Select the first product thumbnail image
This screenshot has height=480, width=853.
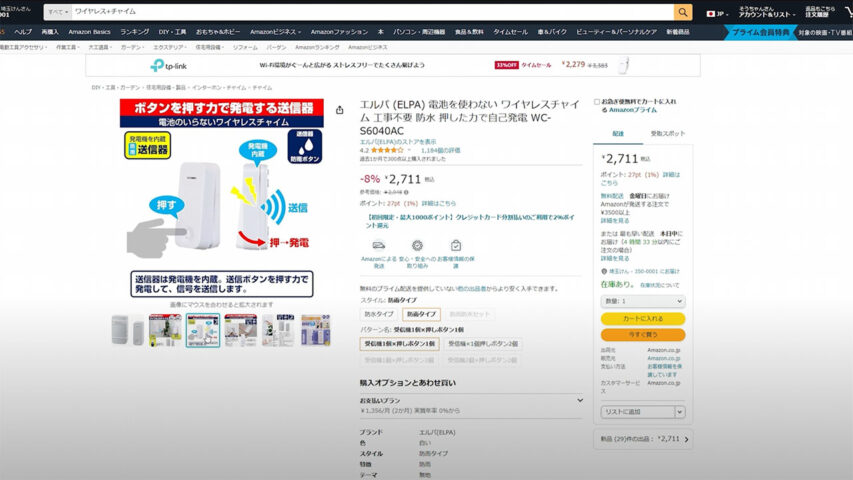(126, 329)
